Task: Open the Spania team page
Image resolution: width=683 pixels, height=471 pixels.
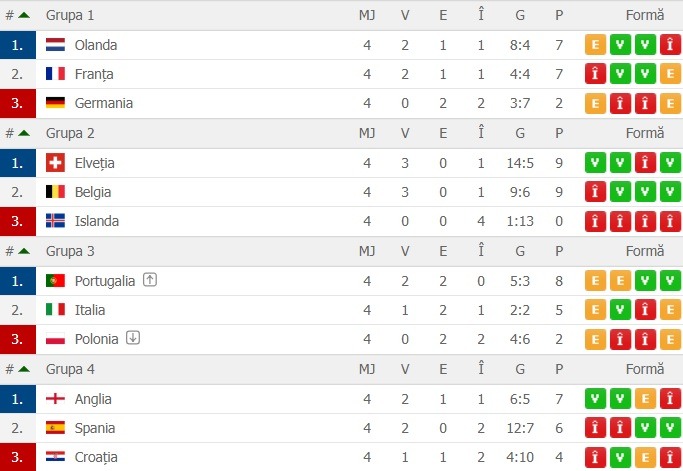Action: [94, 428]
